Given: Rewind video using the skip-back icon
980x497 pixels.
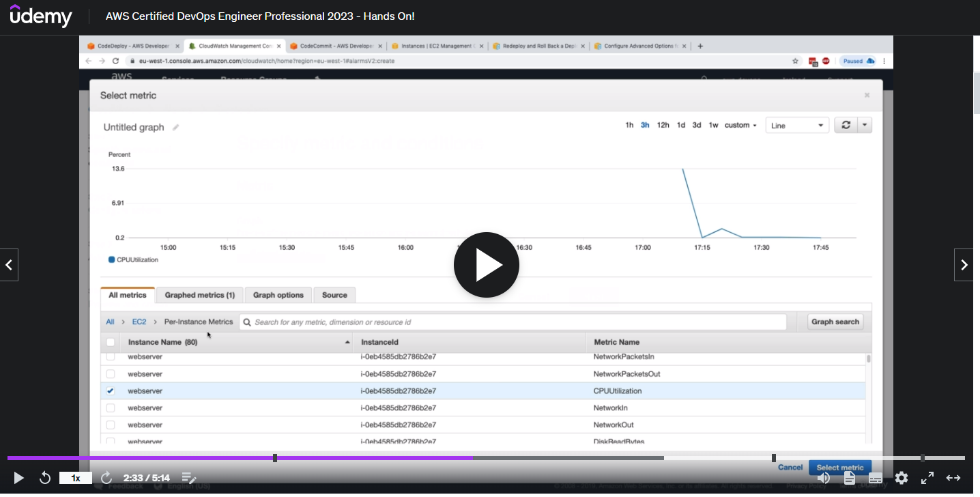Looking at the screenshot, I should click(45, 478).
